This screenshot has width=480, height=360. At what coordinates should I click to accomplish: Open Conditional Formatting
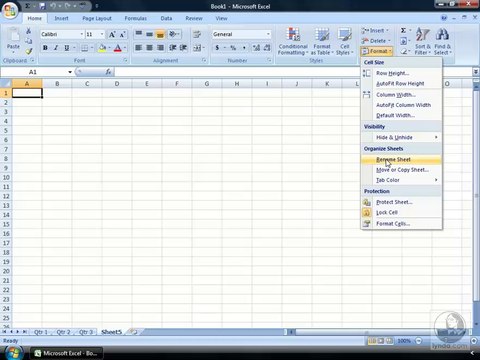click(x=293, y=41)
